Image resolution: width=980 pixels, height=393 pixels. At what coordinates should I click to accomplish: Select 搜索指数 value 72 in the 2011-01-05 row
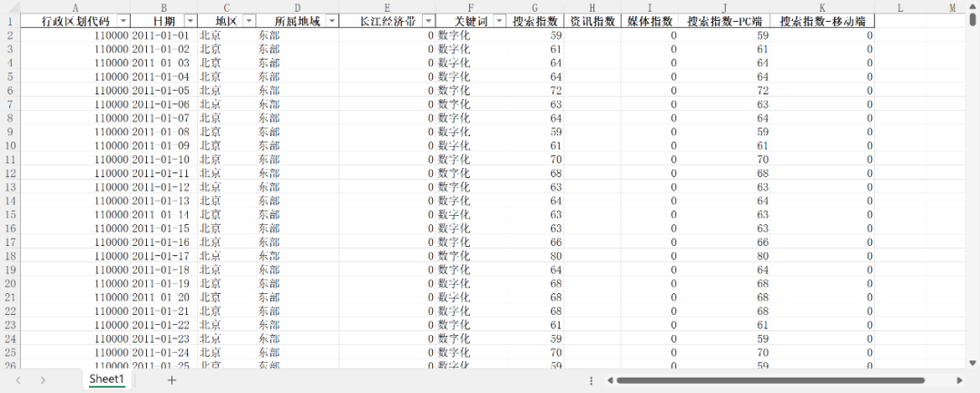[535, 90]
